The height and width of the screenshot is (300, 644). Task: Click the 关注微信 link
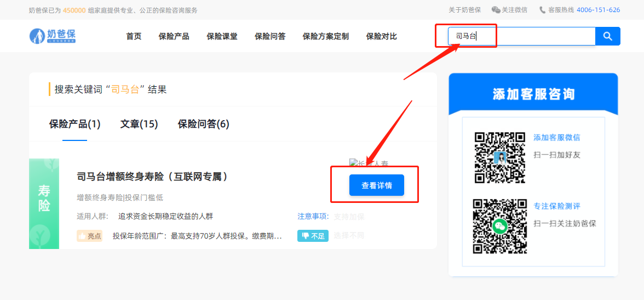tap(515, 10)
